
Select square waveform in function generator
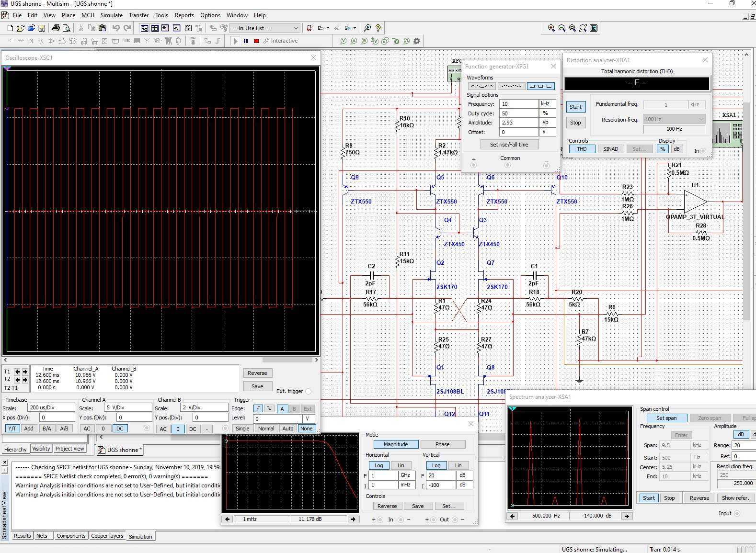click(540, 86)
